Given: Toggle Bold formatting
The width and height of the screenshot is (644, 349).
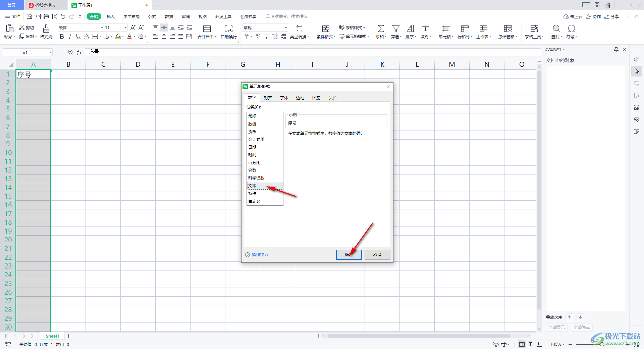Looking at the screenshot, I should [x=62, y=36].
